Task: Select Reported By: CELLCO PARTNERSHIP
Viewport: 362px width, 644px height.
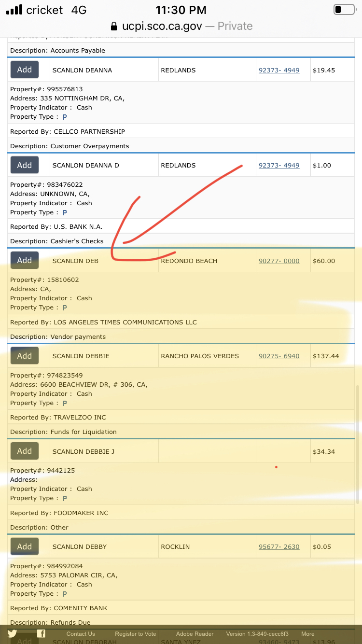Action: pyautogui.click(x=68, y=131)
